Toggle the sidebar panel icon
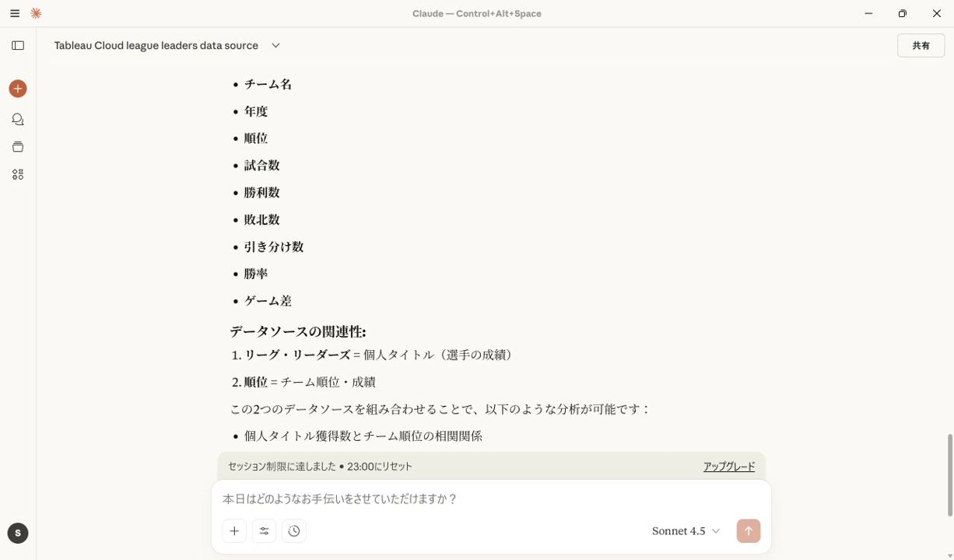Image resolution: width=954 pixels, height=560 pixels. tap(17, 44)
